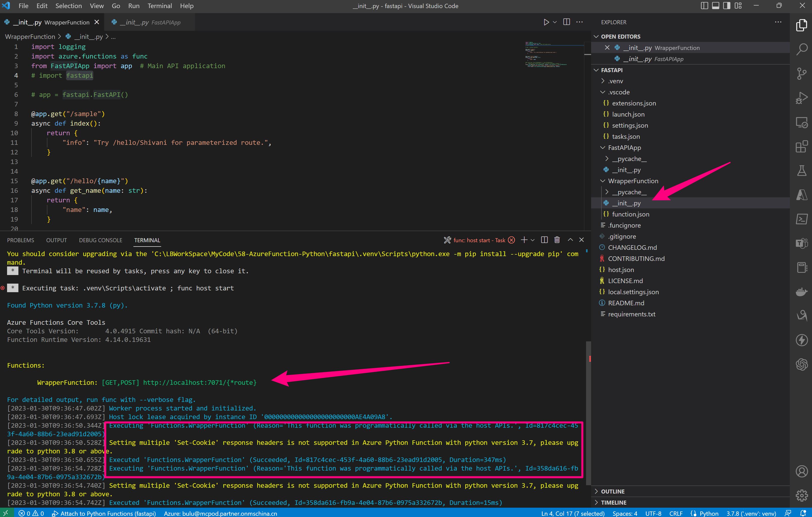Open the Manage gear menu
This screenshot has width=812, height=517.
coord(802,495)
